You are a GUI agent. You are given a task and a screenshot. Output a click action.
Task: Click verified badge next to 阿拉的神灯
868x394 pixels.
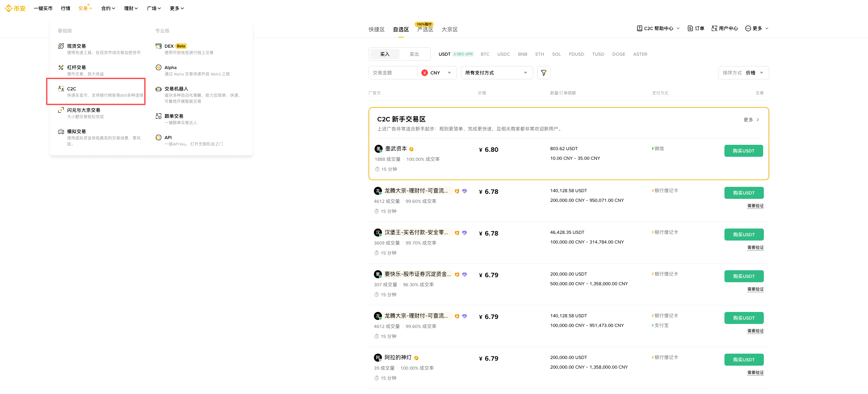[x=416, y=358]
